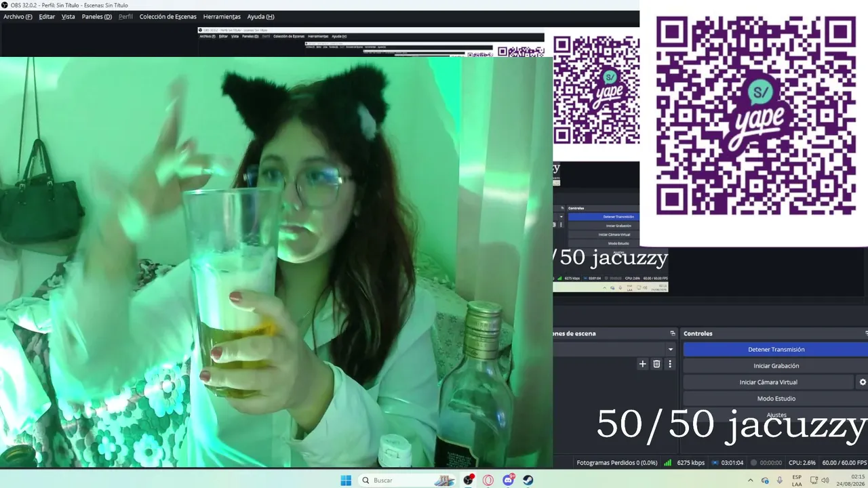Add a scene transition with the plus icon
Viewport: 868px width, 488px height.
tap(643, 364)
